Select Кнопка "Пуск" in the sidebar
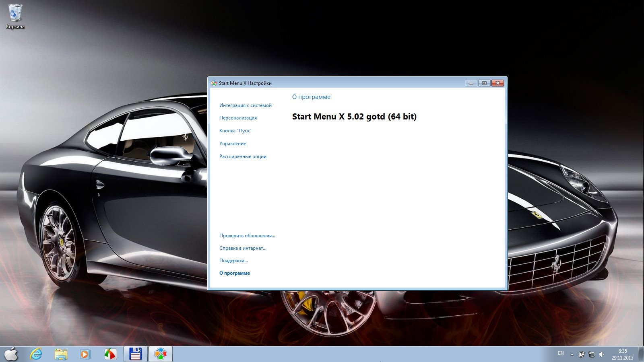The width and height of the screenshot is (644, 362). coord(235,131)
